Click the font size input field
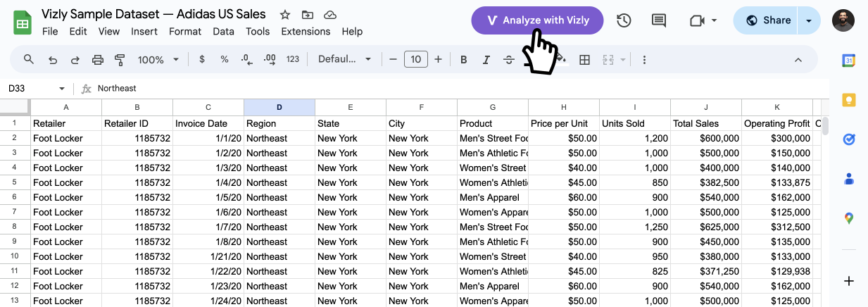Image resolution: width=868 pixels, height=307 pixels. point(416,60)
